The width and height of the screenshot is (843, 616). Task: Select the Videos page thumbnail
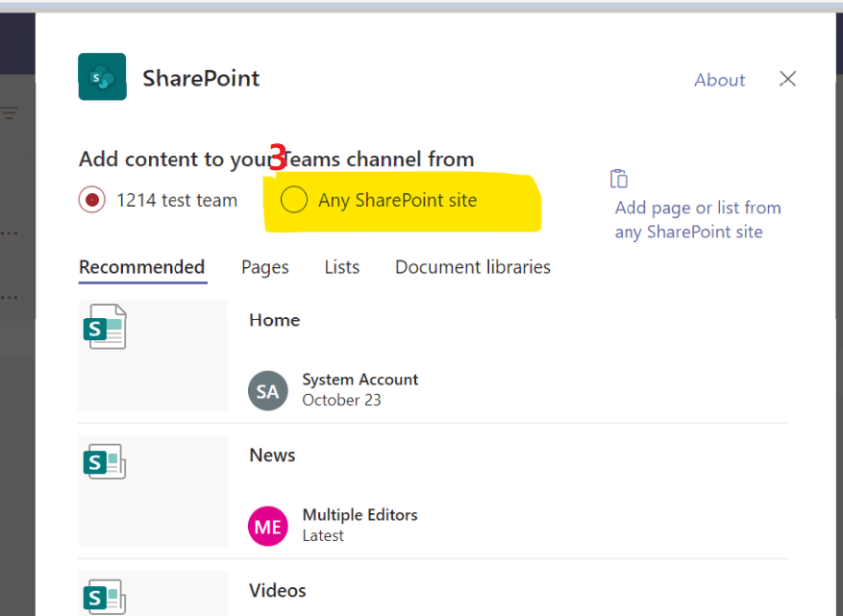(x=153, y=594)
